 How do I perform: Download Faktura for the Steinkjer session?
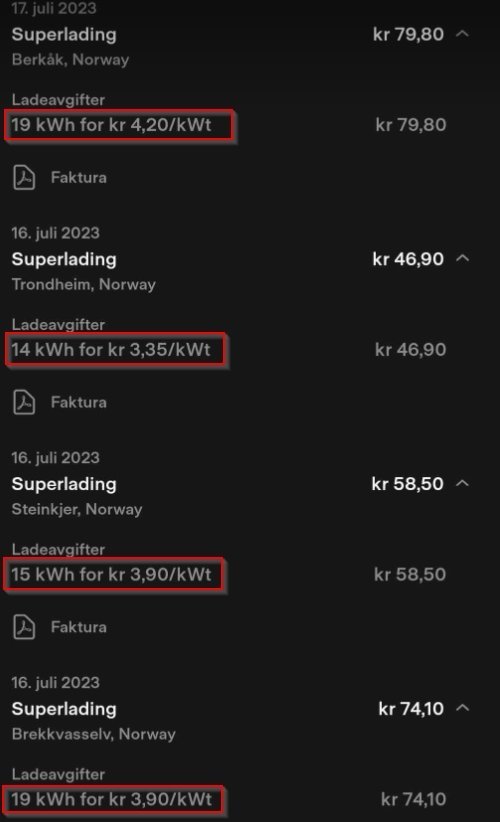coord(79,628)
